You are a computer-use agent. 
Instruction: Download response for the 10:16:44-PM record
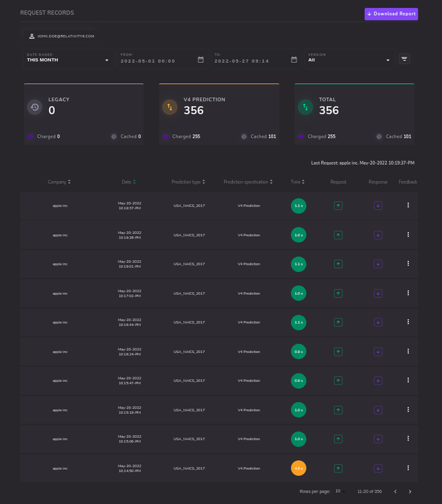coord(378,322)
